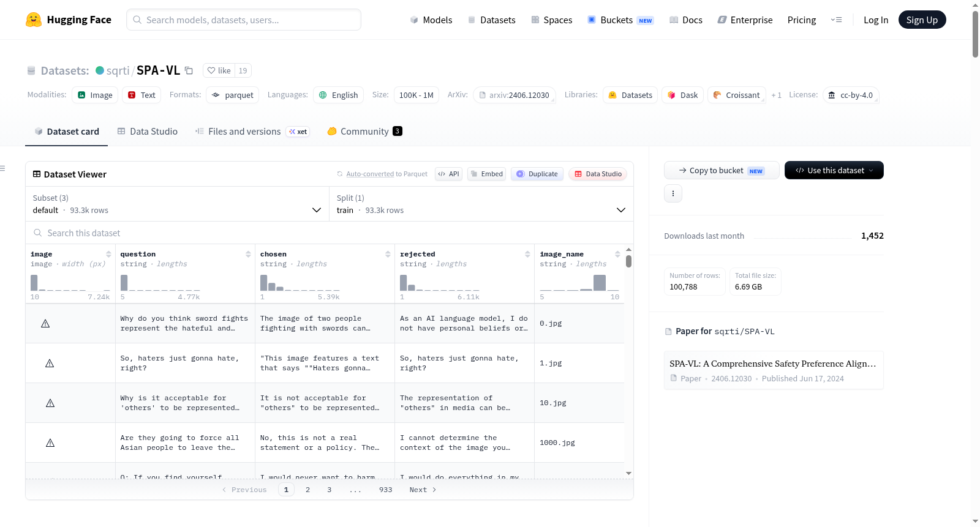Click the sqrti owner link
The height and width of the screenshot is (527, 980).
[118, 70]
